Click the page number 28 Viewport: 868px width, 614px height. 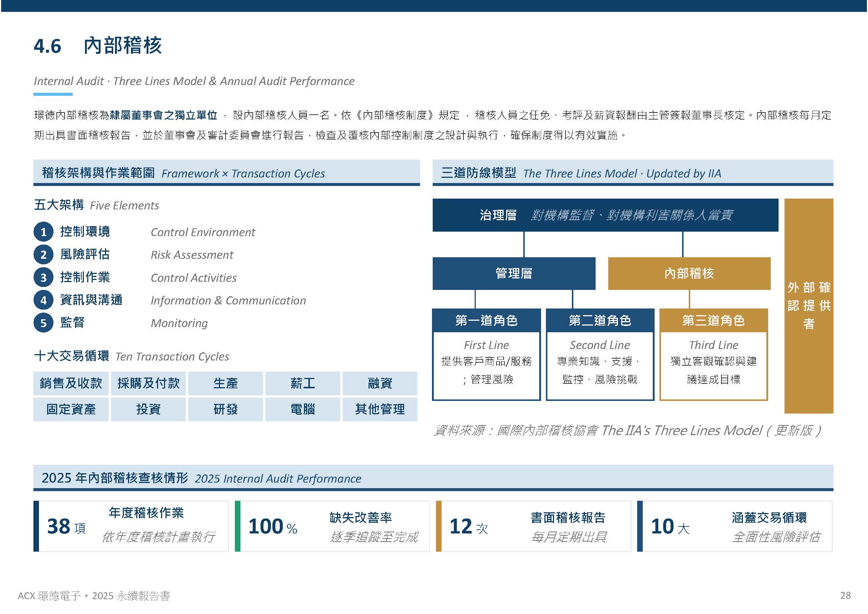tap(845, 595)
